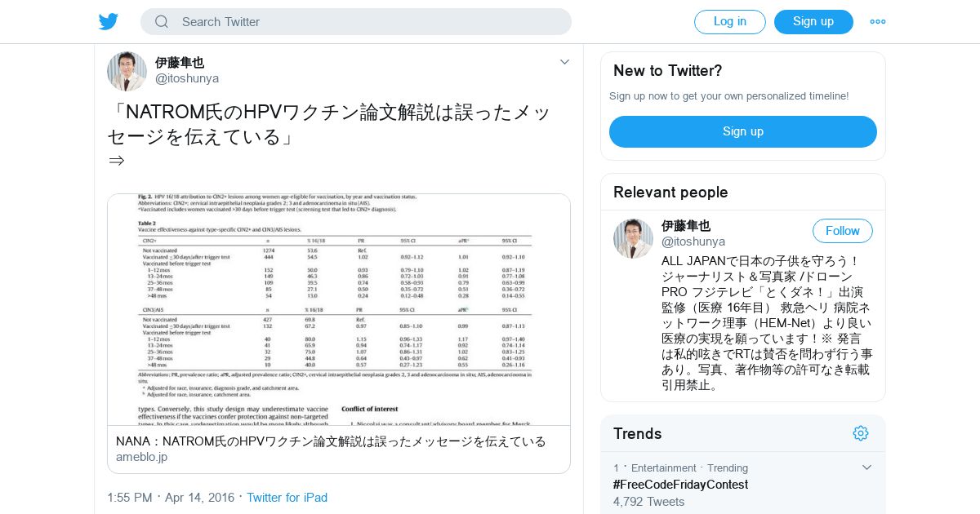
Task: Click the tweet timestamp 1:55 PM
Action: tap(129, 498)
